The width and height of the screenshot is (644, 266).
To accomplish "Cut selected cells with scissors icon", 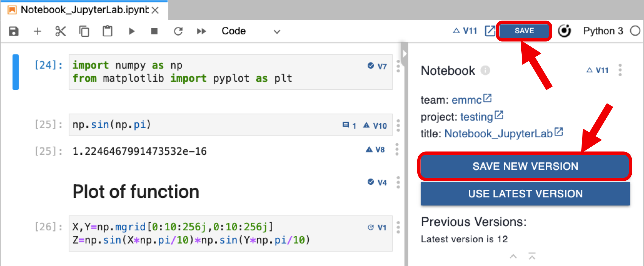I will (61, 31).
